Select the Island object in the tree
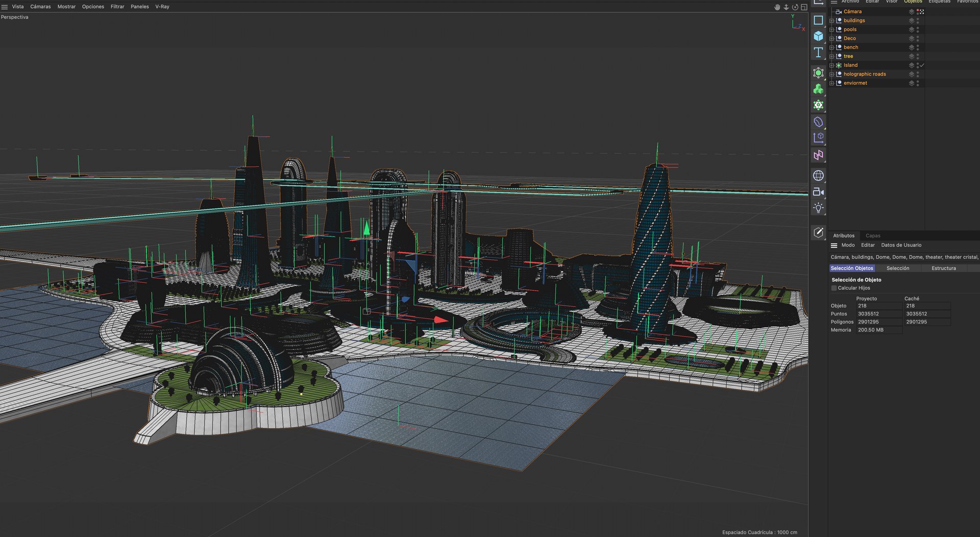The image size is (980, 537). (850, 65)
